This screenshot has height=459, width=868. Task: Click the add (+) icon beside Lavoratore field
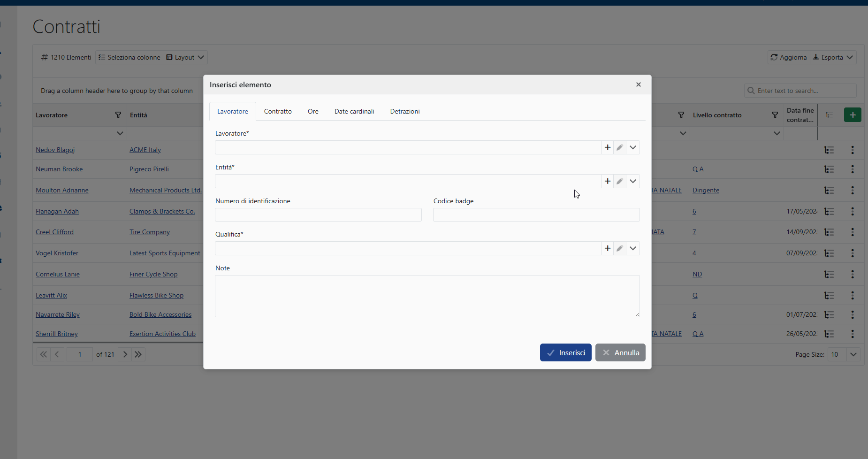pos(607,147)
